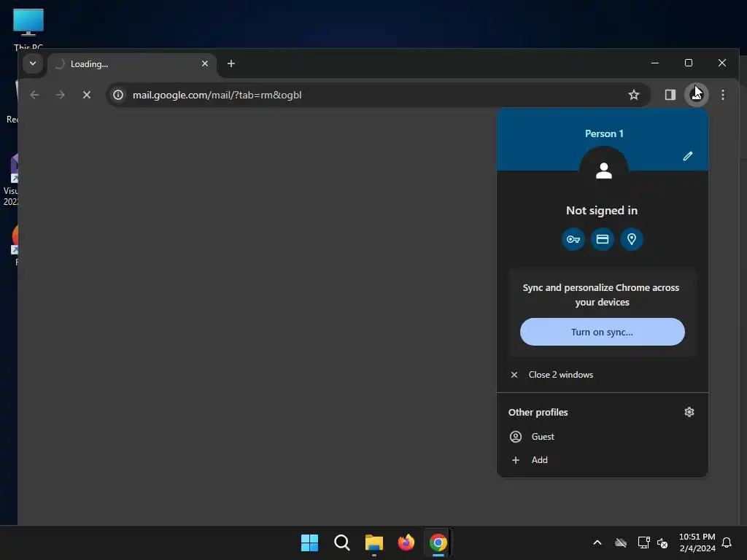Screen dimensions: 747x560
Task: Open the Passwords key icon in profile menu
Action: [x=573, y=239]
